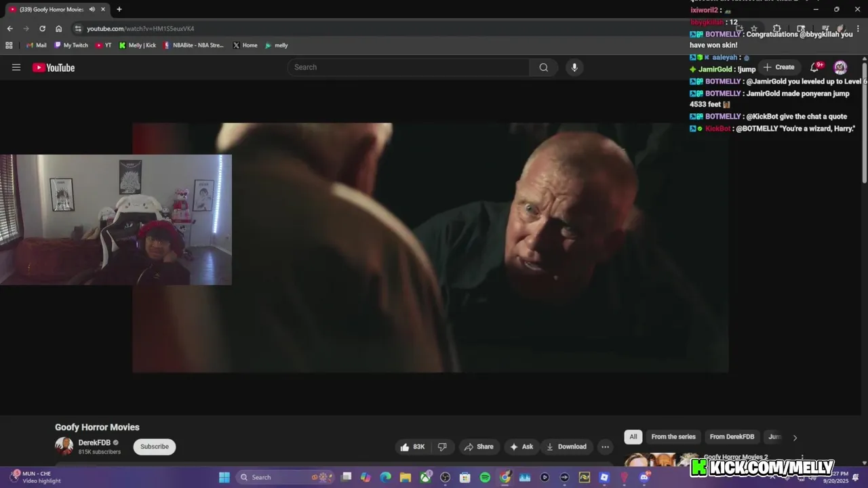Open the Melly | Kick bookmark
The width and height of the screenshot is (868, 488).
(138, 45)
